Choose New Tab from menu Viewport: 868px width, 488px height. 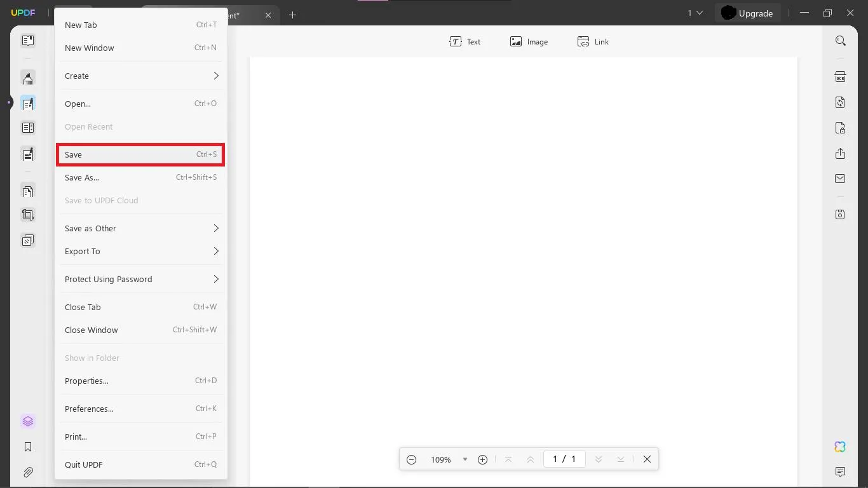pos(141,25)
